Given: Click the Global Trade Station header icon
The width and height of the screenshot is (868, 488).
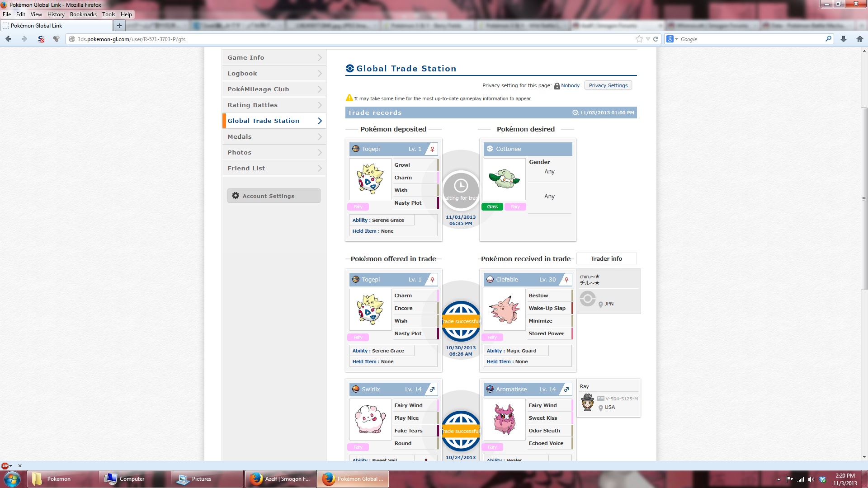Looking at the screenshot, I should [350, 69].
